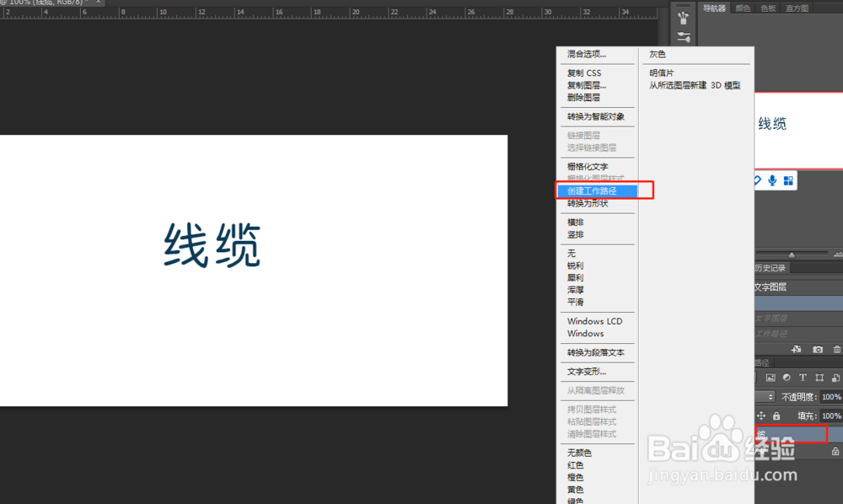Pick 黄色 label color
This screenshot has height=504, width=843.
pos(575,490)
